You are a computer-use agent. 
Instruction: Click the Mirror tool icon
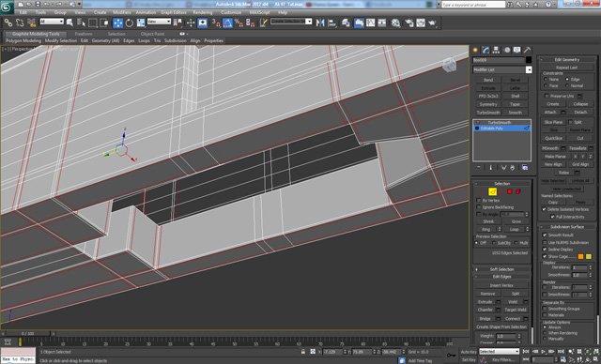pos(320,23)
